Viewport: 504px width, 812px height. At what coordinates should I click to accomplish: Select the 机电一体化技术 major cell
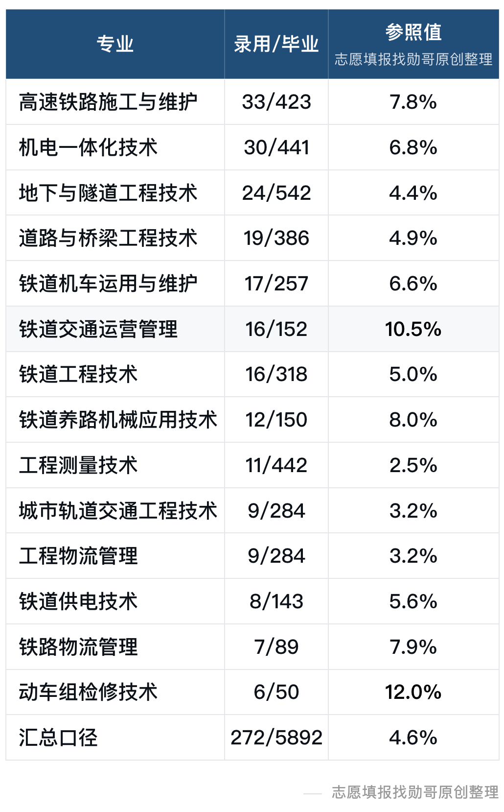115,147
